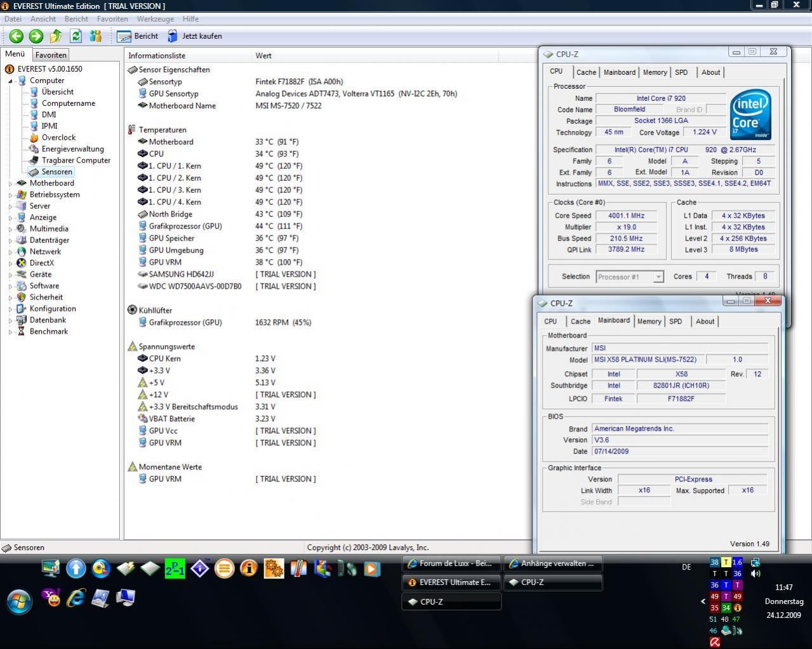Click the Intel Core i7 logo in CPU-Z
This screenshot has width=812, height=649.
tap(750, 114)
